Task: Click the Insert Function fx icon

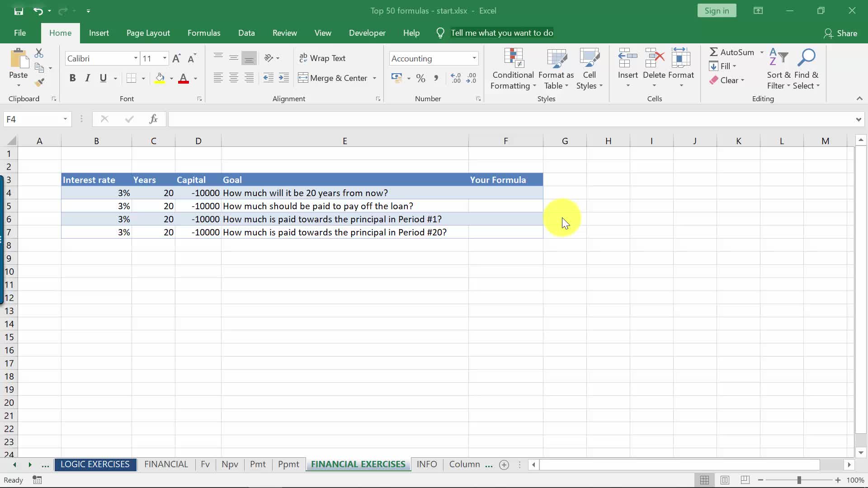Action: (x=153, y=119)
